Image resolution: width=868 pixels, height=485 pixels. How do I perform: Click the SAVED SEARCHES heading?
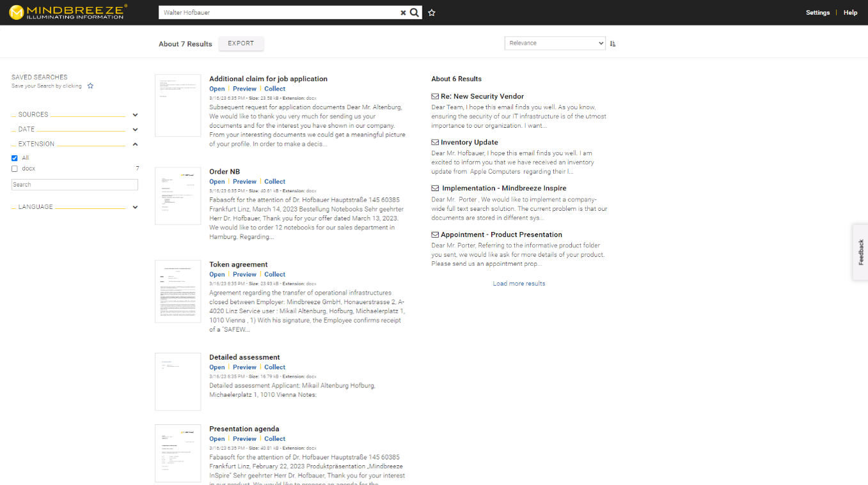[x=39, y=77]
